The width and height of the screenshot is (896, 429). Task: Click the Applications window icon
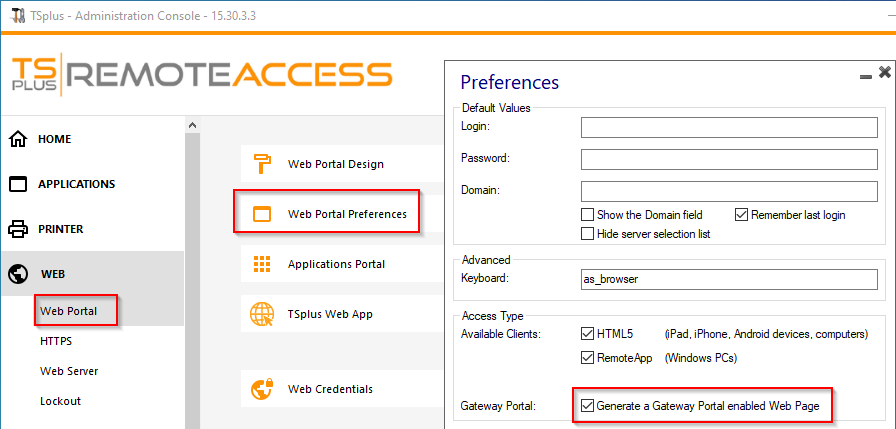pyautogui.click(x=17, y=184)
